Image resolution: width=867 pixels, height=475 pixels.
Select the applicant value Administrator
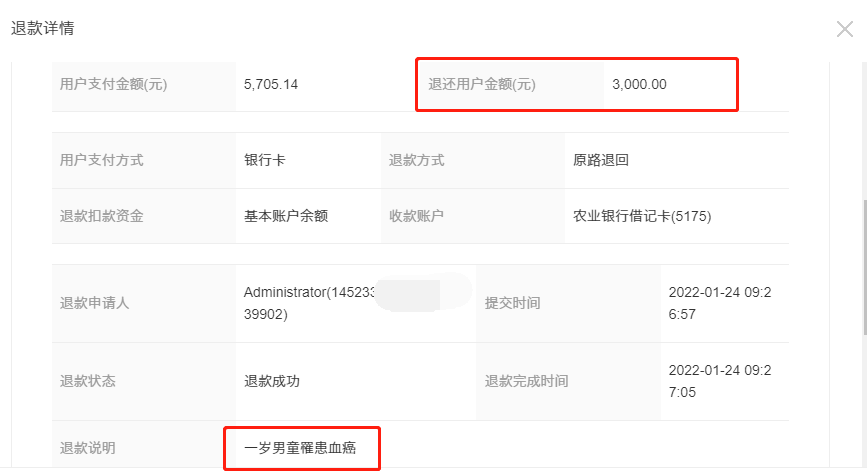coord(310,303)
